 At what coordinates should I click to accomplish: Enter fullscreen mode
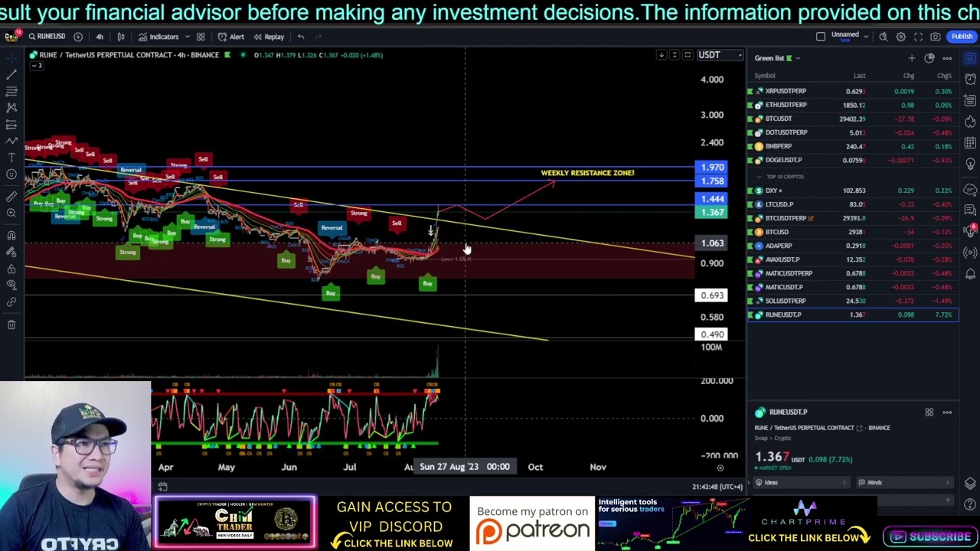click(x=918, y=37)
